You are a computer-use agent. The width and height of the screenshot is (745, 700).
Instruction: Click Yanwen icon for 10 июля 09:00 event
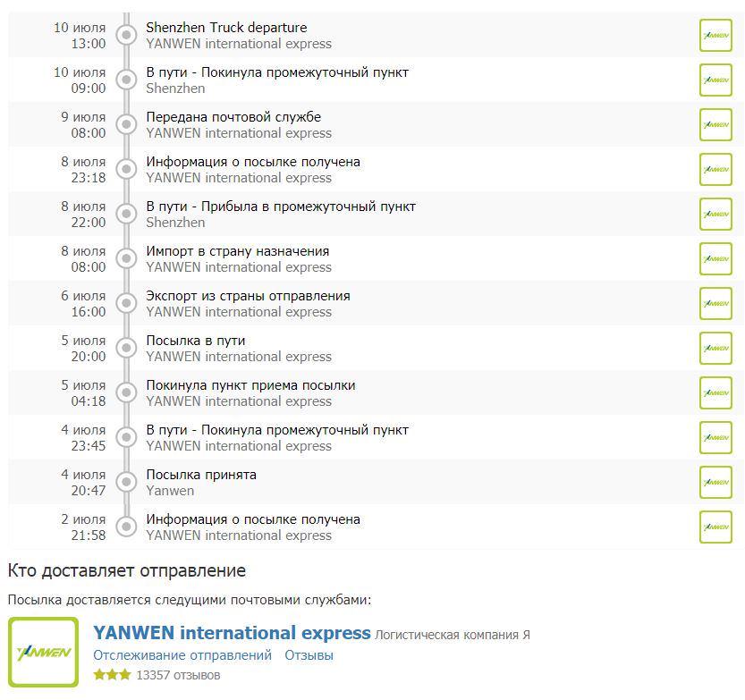[x=715, y=80]
